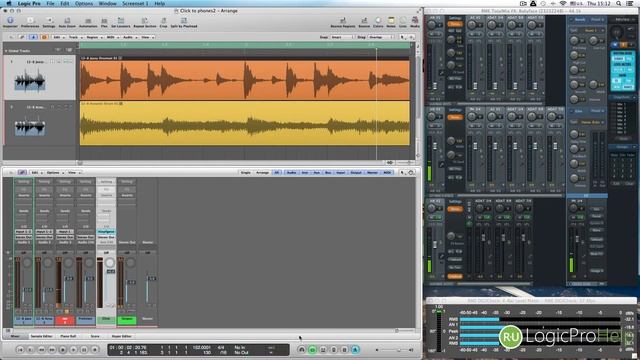Open the Mixer Options local menu
This screenshot has height=360, width=640.
54,173
